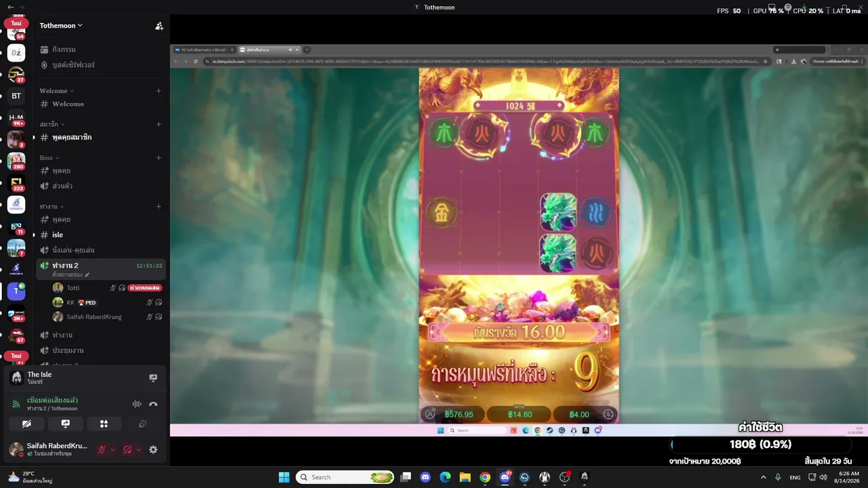Join the ทำงาน voice channel below the user list

(x=102, y=335)
